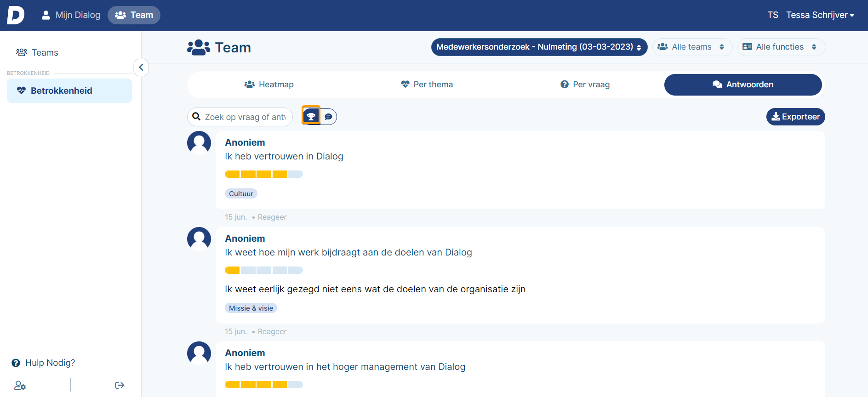Click the Team heading group icon
868x397 pixels.
(199, 47)
